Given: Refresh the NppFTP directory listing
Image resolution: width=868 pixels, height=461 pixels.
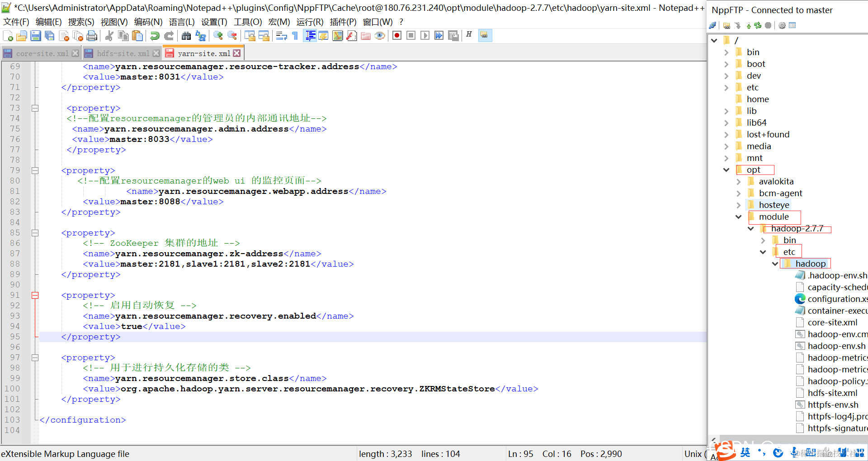Looking at the screenshot, I should click(x=758, y=25).
